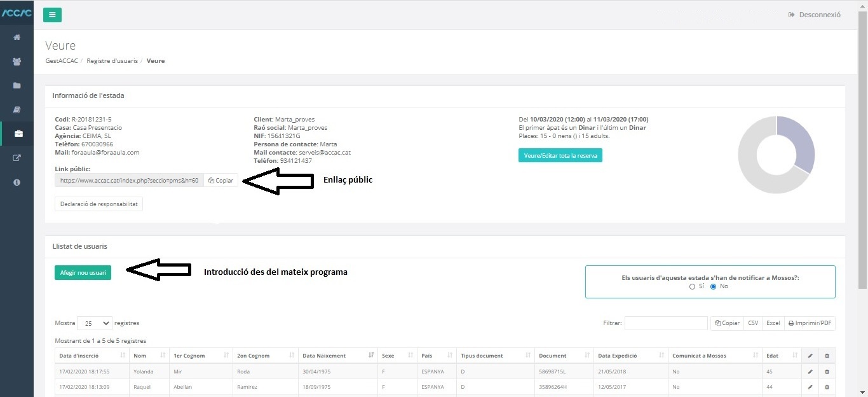Click the public link URL field
The height and width of the screenshot is (397, 868).
129,181
